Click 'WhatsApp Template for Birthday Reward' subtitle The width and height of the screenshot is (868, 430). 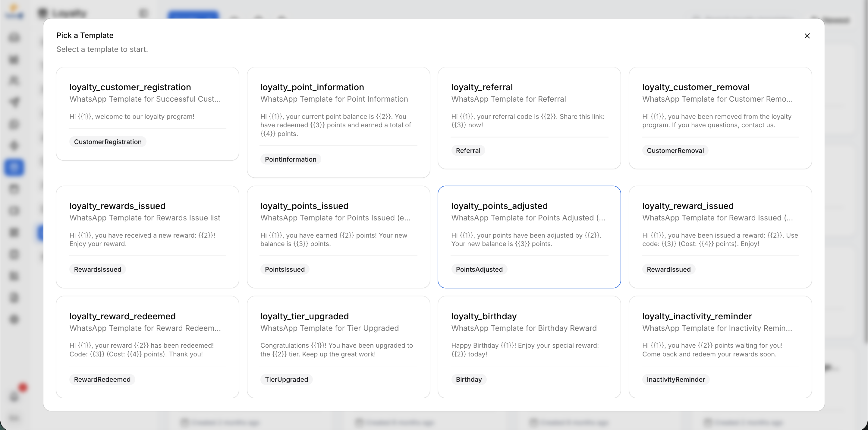[x=524, y=328]
